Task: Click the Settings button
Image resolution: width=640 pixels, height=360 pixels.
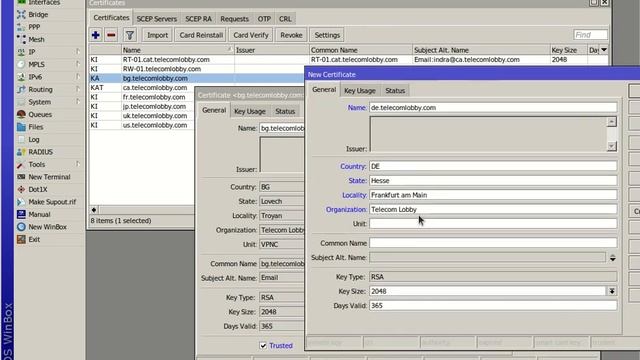Action: (327, 35)
